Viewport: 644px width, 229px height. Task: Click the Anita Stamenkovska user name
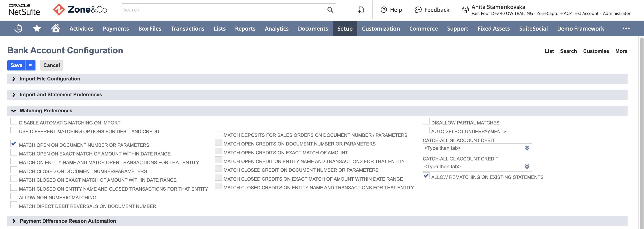point(498,7)
